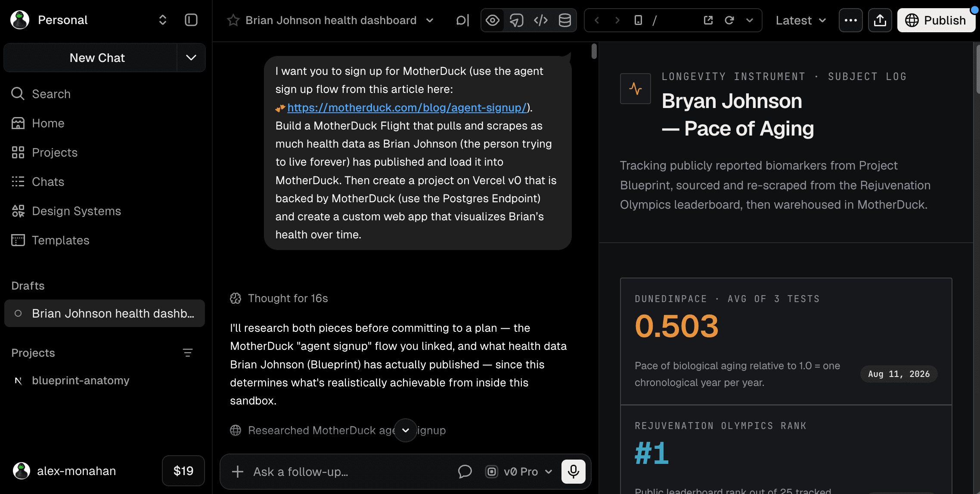This screenshot has width=980, height=494.
Task: Open Templates in the sidebar
Action: (x=105, y=240)
